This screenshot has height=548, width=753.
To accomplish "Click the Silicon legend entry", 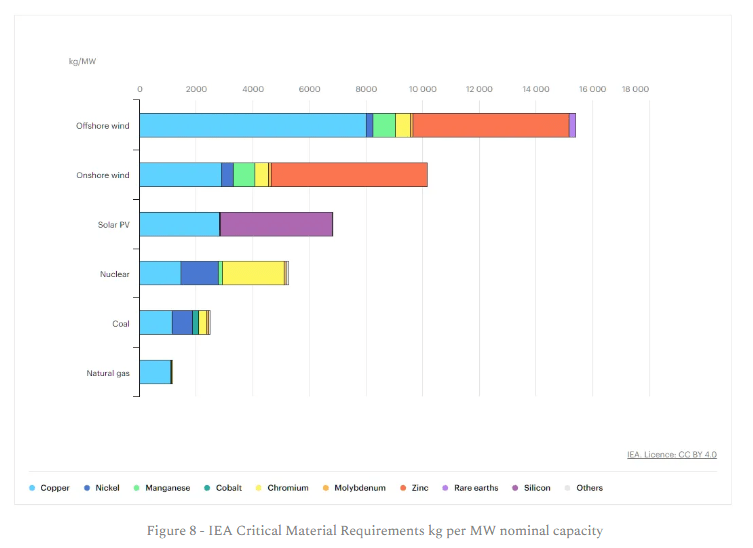I will (538, 488).
